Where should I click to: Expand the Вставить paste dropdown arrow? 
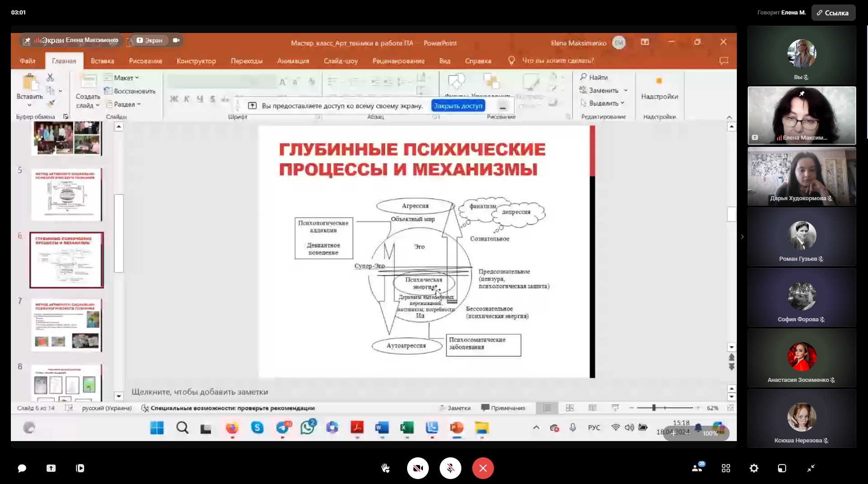point(29,105)
